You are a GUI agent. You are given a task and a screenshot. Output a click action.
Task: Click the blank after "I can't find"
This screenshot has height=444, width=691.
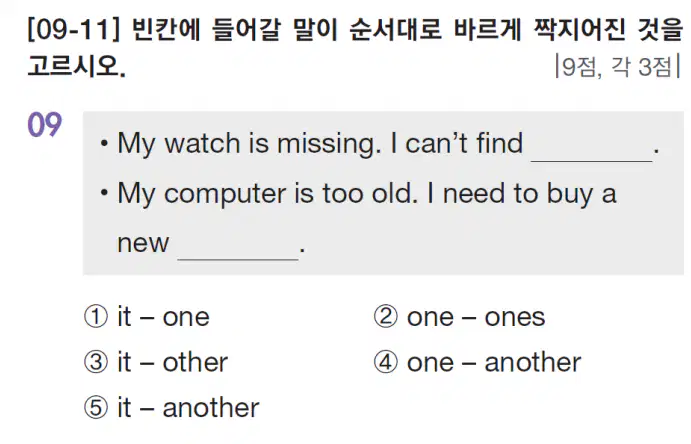point(591,152)
